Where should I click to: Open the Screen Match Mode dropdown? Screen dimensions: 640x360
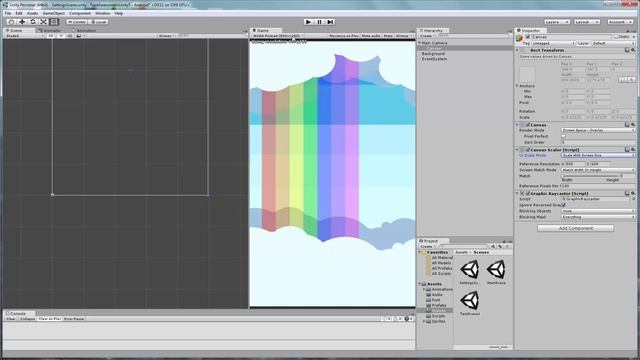(598, 170)
